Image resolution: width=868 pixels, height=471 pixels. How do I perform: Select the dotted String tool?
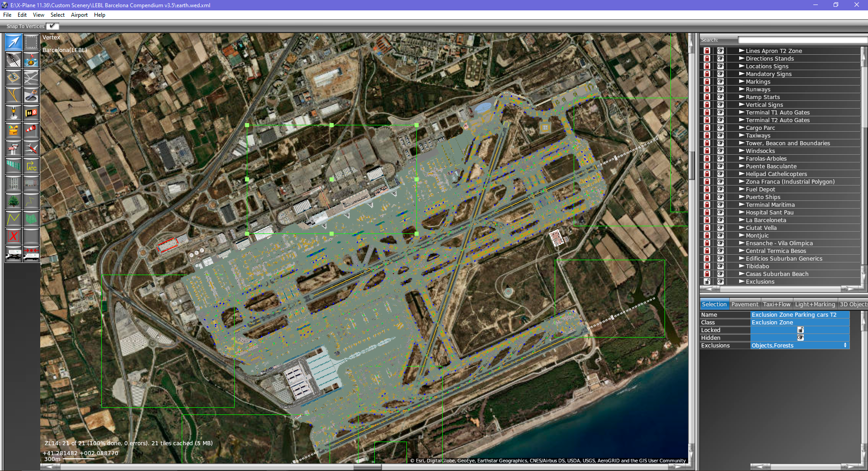pyautogui.click(x=31, y=201)
